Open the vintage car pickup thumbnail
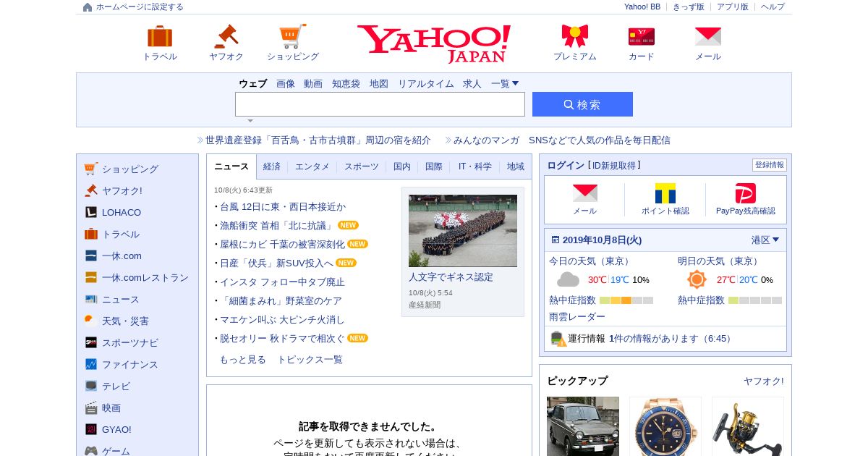 tap(583, 426)
